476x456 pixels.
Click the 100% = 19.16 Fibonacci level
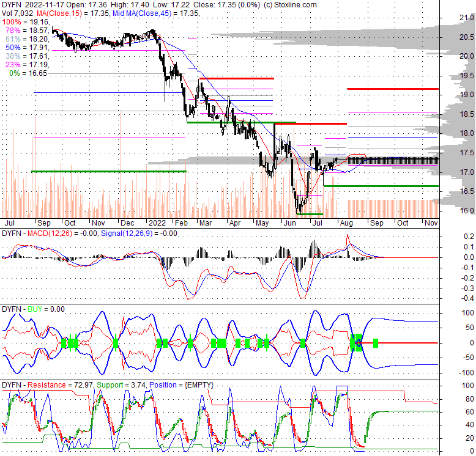[26, 22]
